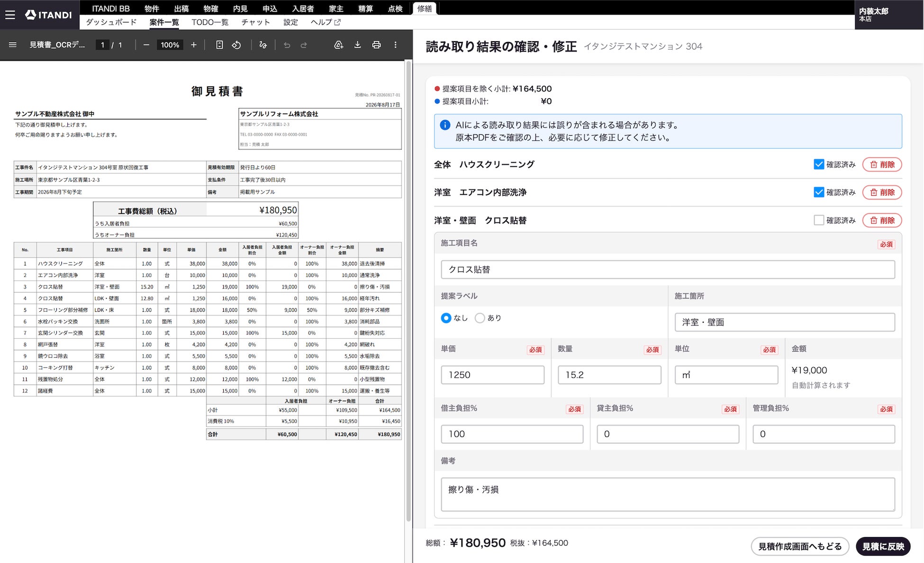The image size is (924, 563).
Task: Undo the last PDF annotation
Action: pos(287,45)
